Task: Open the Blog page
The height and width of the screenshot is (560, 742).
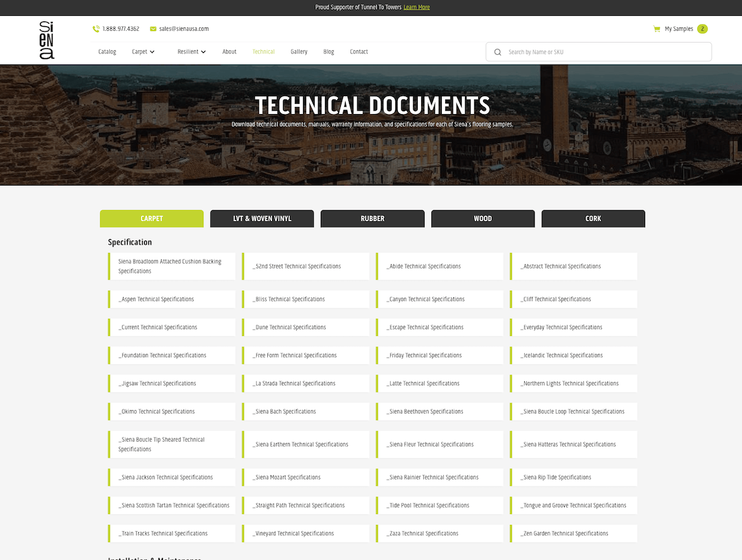Action: click(x=329, y=52)
